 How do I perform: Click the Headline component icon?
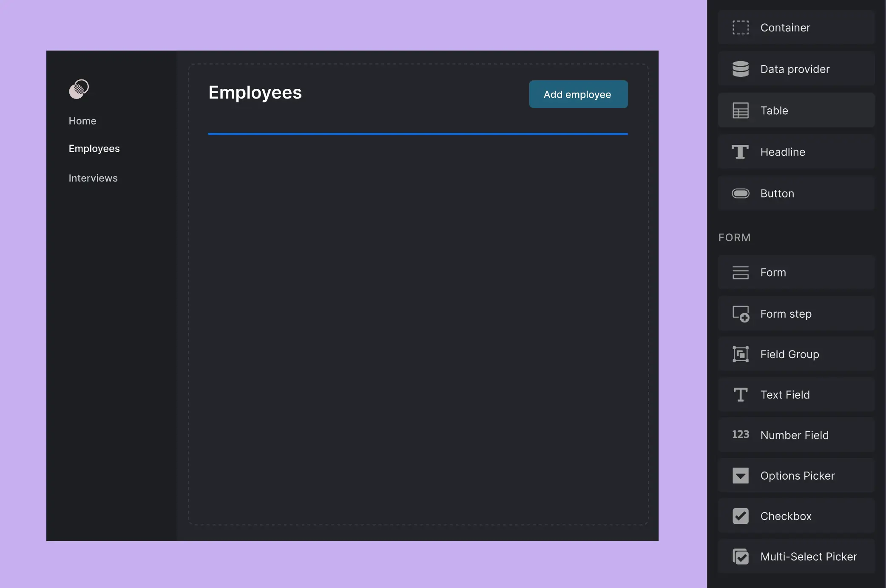(x=740, y=152)
